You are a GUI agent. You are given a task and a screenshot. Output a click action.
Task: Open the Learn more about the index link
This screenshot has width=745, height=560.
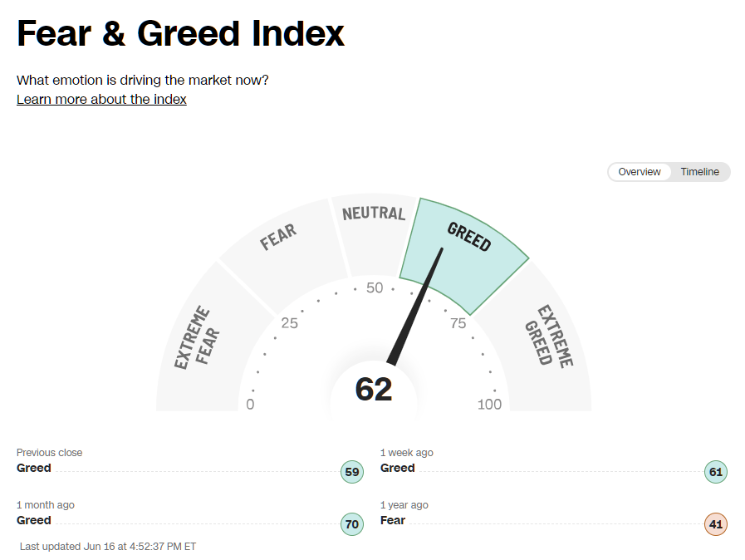pyautogui.click(x=101, y=99)
